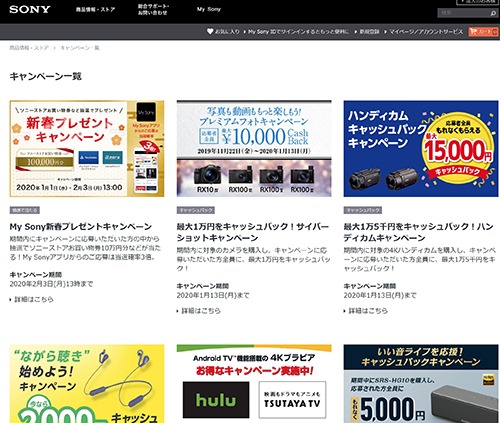Click サイバーショットキャンペーン title
Screen dimensions: 500x423
tap(253, 232)
